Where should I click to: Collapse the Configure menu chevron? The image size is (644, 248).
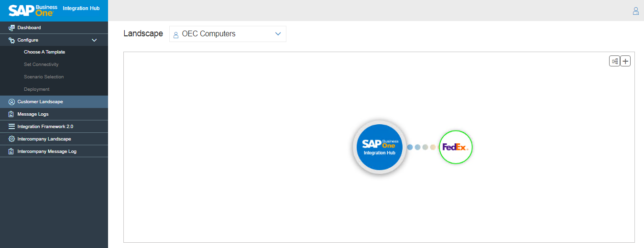click(x=94, y=40)
